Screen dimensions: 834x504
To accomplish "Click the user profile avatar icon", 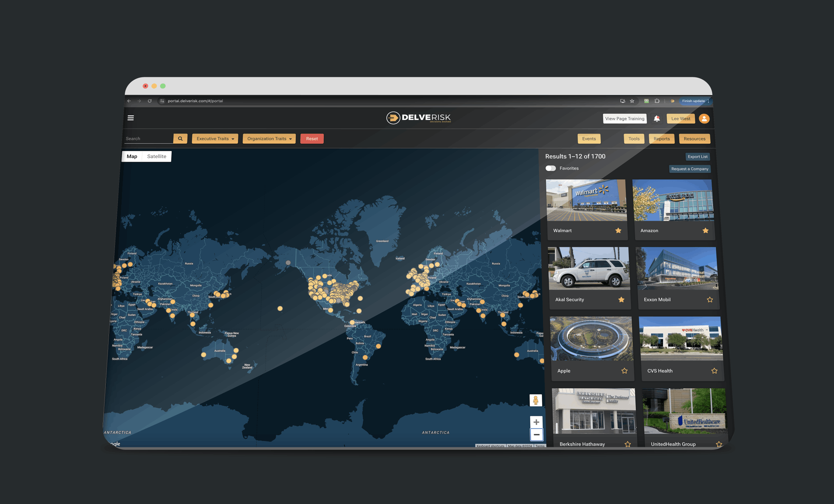I will 704,119.
